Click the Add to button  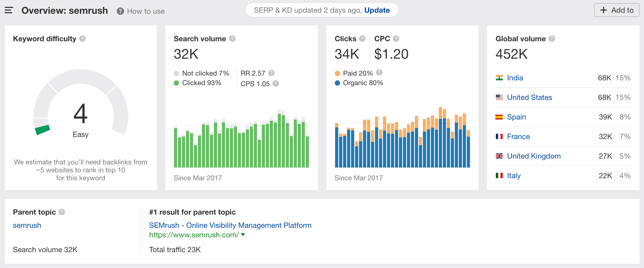pos(617,10)
